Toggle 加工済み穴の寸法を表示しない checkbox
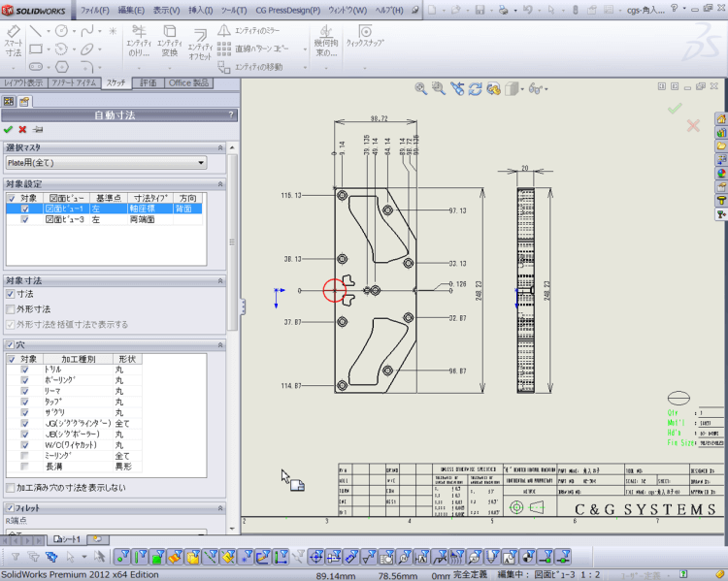 point(11,488)
